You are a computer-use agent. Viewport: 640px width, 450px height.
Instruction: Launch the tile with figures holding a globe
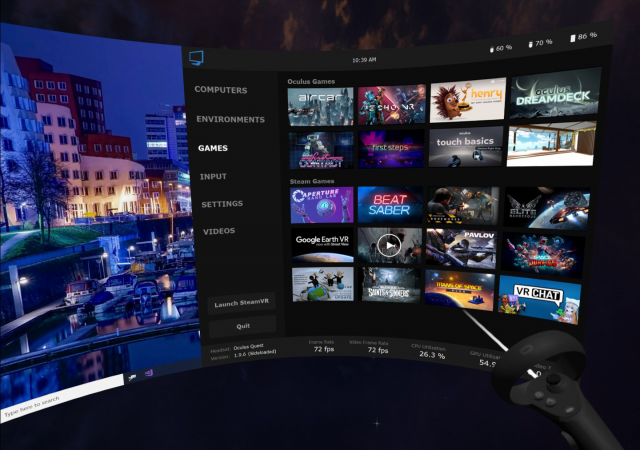point(323,285)
